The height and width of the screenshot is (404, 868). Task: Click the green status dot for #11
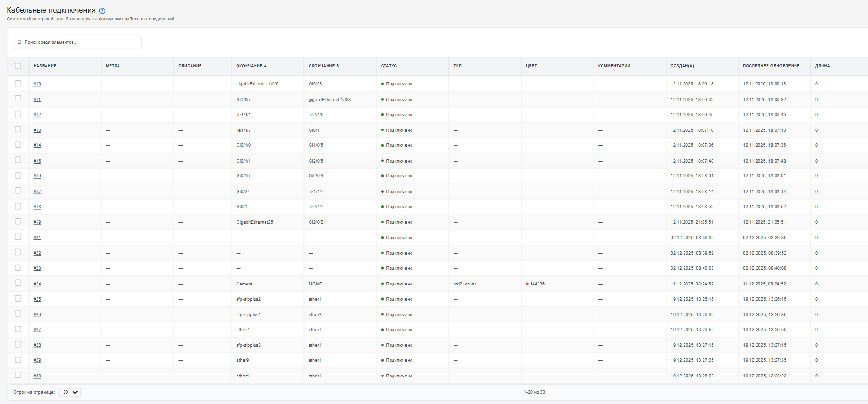(x=382, y=100)
